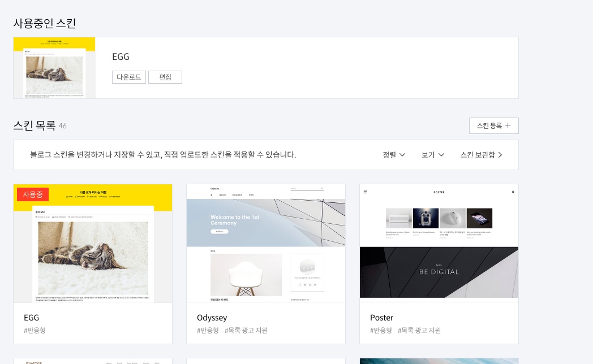
Task: Open the 정렬 dropdown
Action: 394,155
